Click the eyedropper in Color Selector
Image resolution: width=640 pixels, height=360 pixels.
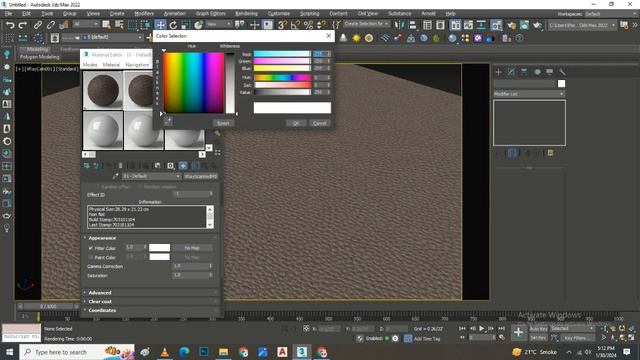tap(168, 121)
